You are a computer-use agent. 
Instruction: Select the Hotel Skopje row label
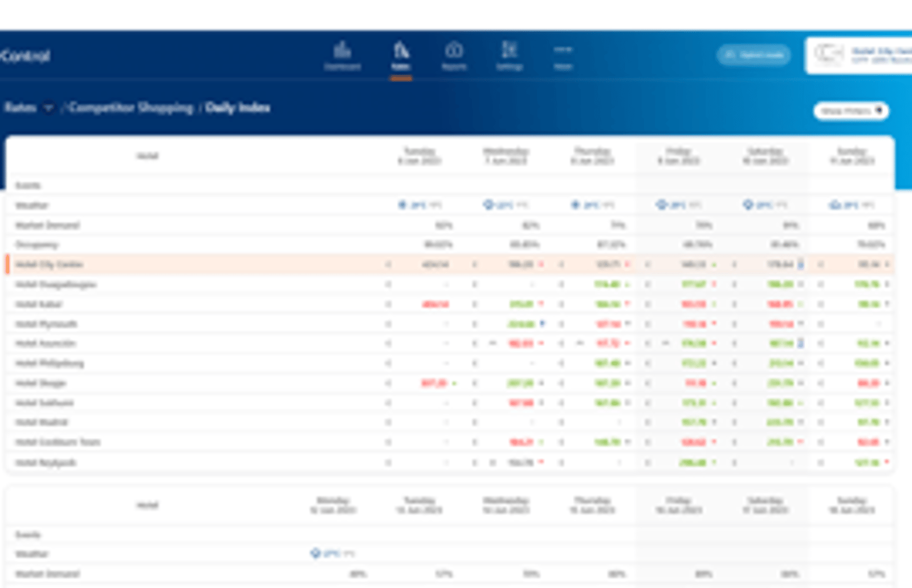[x=40, y=383]
